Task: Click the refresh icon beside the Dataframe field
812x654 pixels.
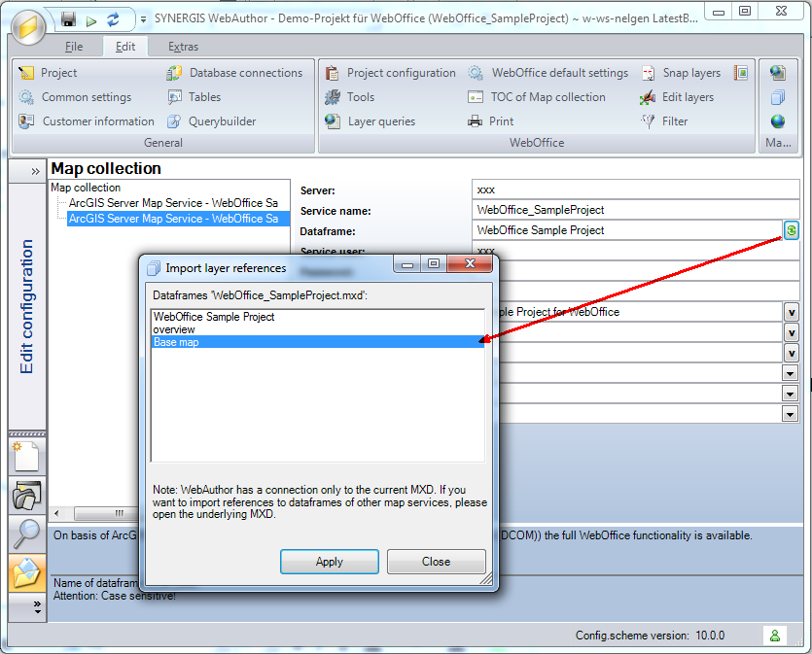Action: (791, 229)
